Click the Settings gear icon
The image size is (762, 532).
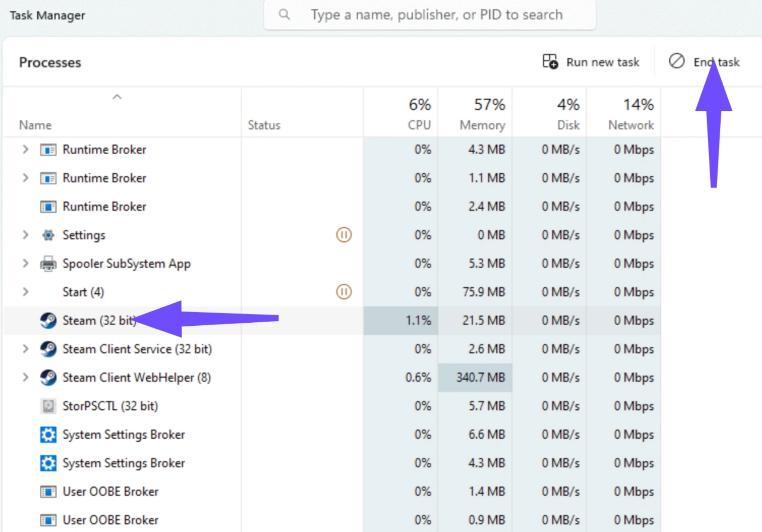[48, 235]
